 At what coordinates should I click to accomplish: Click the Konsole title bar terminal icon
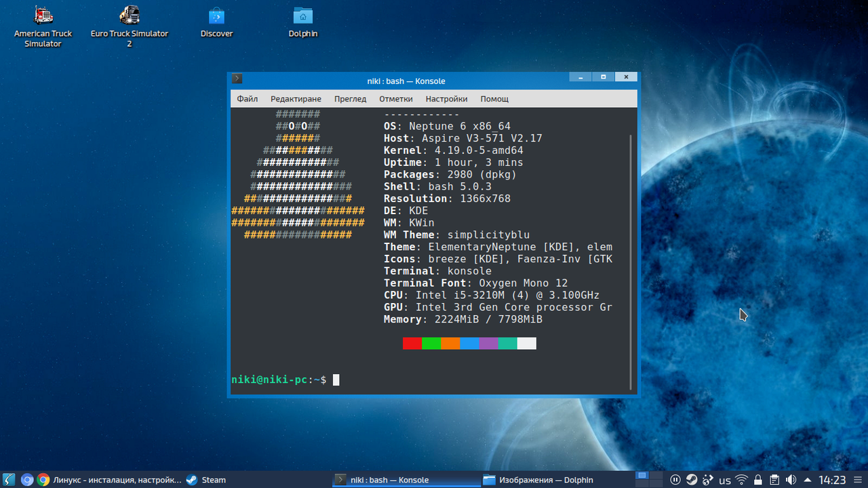pyautogui.click(x=237, y=79)
